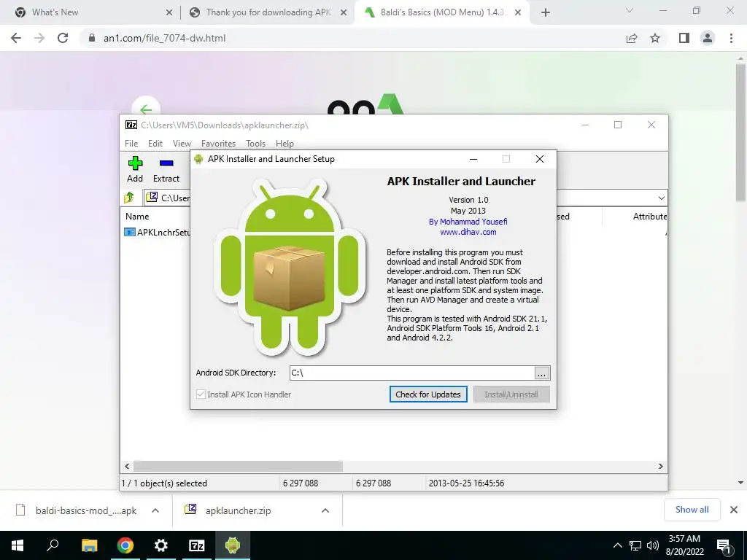The height and width of the screenshot is (560, 747).
Task: Click the browser back arrow
Action: pyautogui.click(x=16, y=38)
